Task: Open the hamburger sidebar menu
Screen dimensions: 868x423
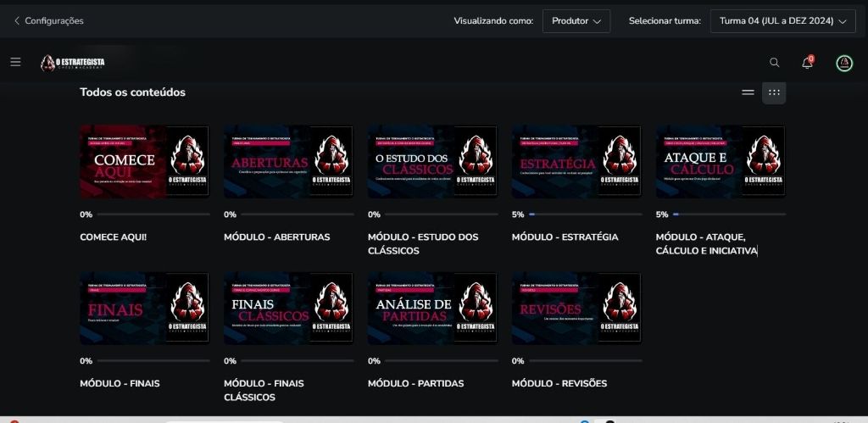Action: tap(15, 62)
